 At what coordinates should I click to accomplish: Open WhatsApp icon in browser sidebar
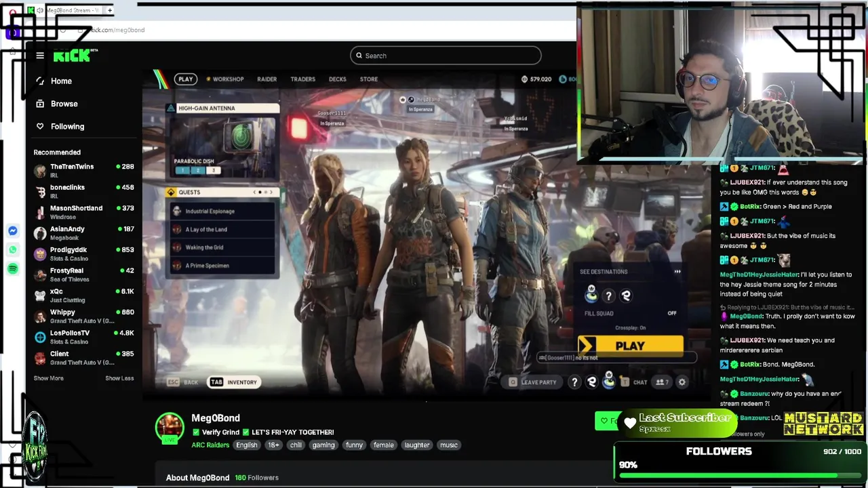(13, 250)
